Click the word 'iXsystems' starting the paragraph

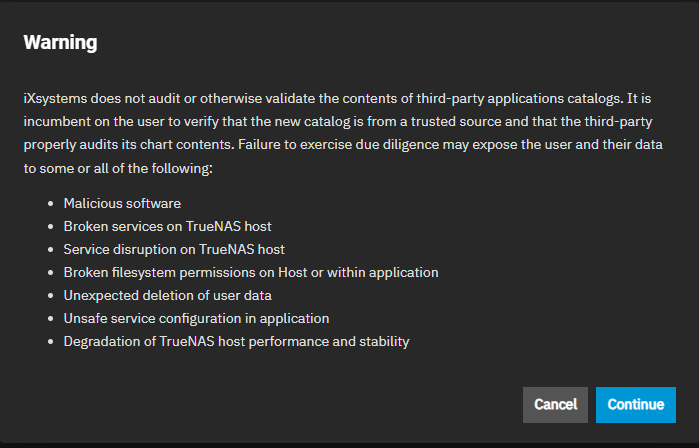pyautogui.click(x=55, y=99)
